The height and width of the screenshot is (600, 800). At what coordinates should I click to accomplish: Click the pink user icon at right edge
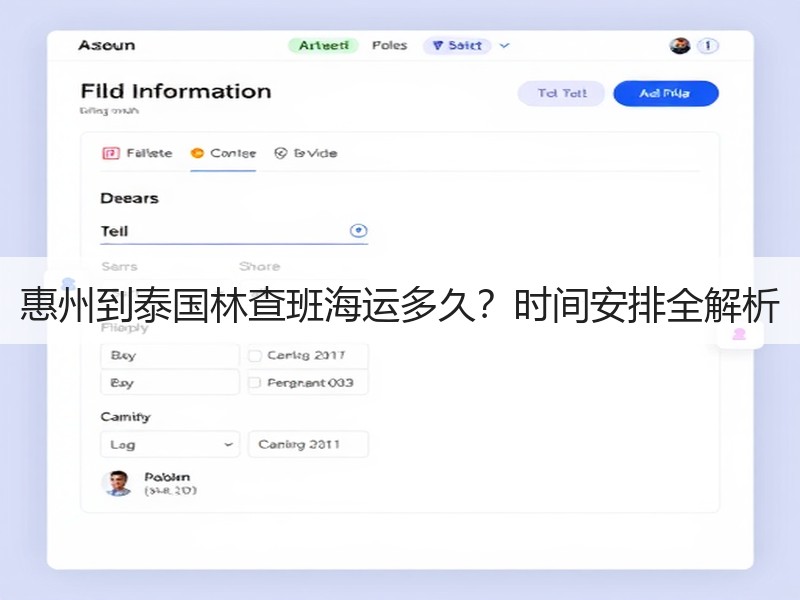739,335
